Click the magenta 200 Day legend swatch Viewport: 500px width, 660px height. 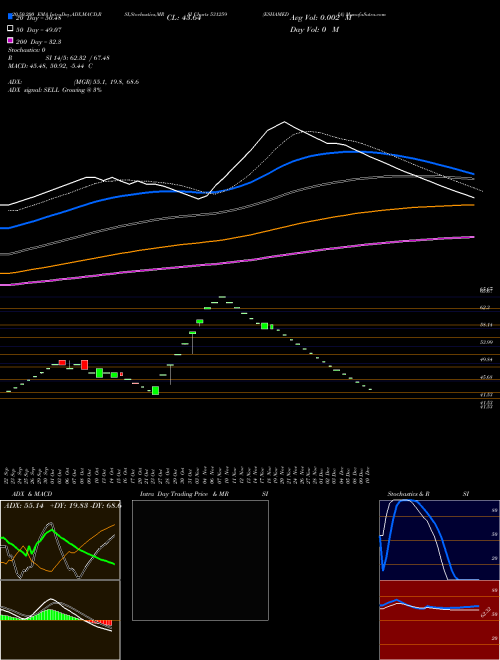[10, 41]
